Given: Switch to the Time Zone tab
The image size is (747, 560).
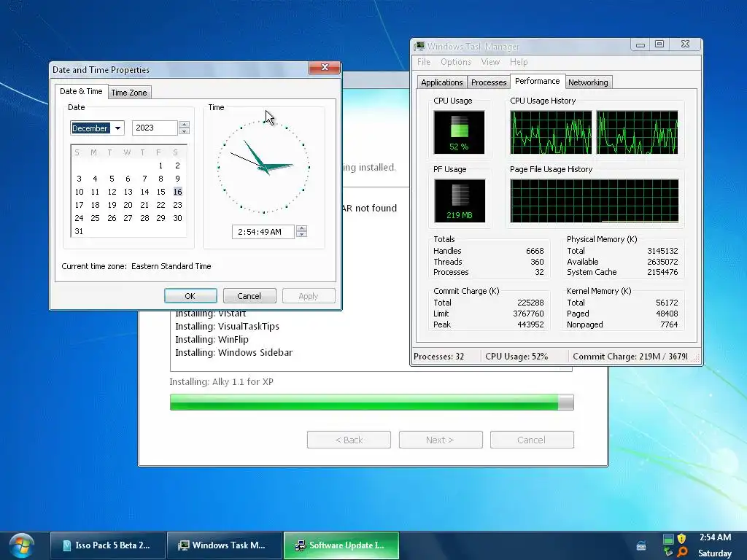Looking at the screenshot, I should pos(129,93).
